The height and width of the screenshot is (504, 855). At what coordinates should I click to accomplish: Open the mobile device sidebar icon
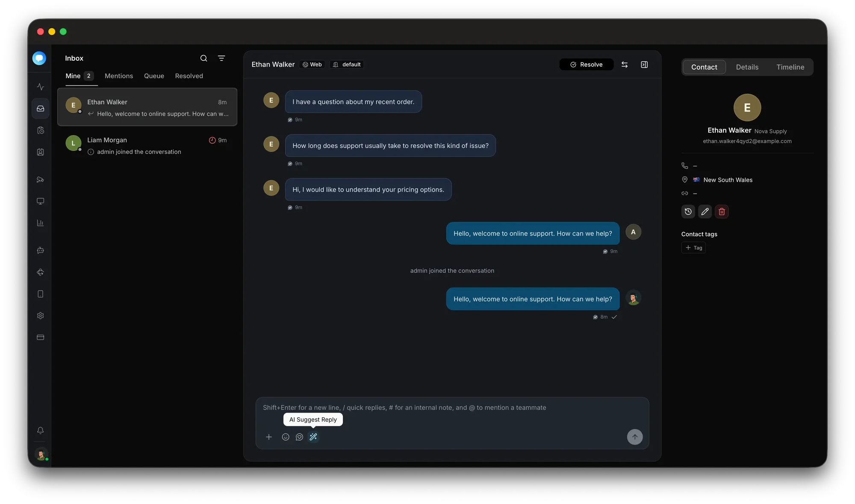click(41, 294)
